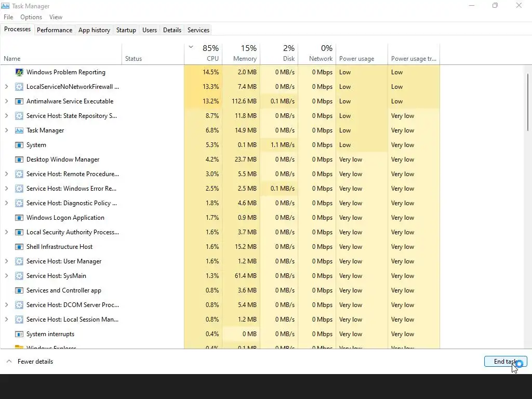Expand Service Host: Local Session Man row
Viewport: 532px width, 399px height.
[6, 320]
